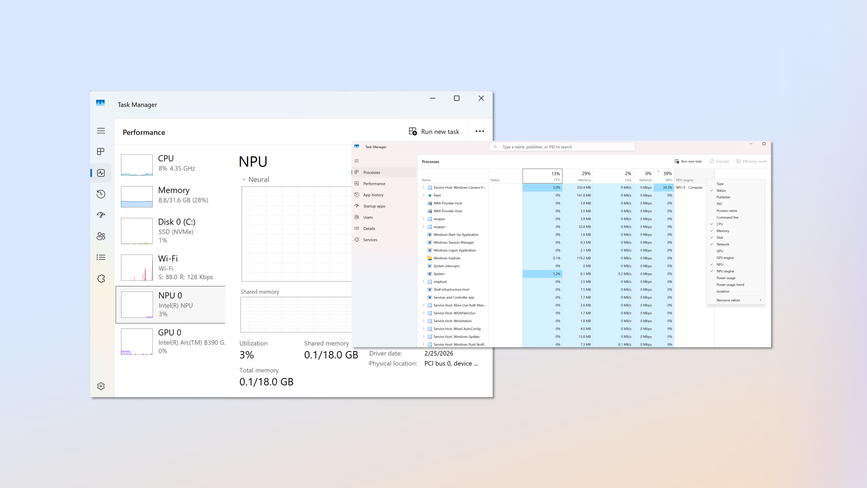Open Details list icon in left sidebar
Viewport: 867px width, 488px height.
click(101, 257)
